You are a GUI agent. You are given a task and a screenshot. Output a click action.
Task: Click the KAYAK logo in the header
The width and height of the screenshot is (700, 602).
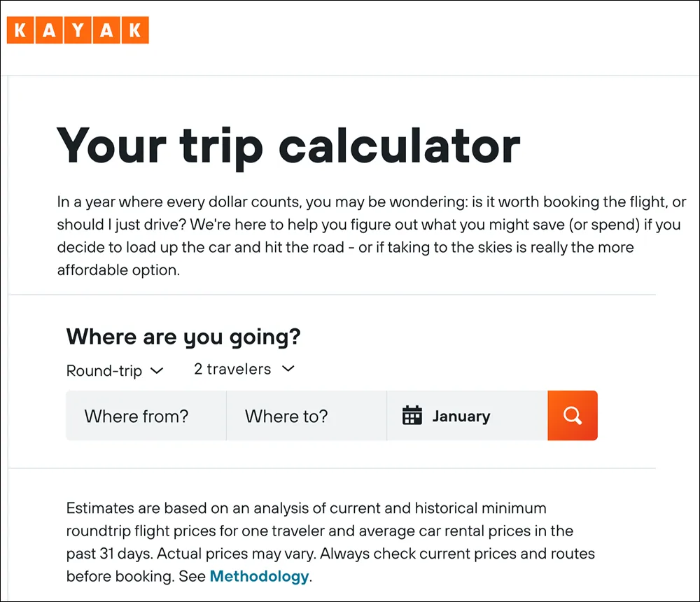[77, 30]
